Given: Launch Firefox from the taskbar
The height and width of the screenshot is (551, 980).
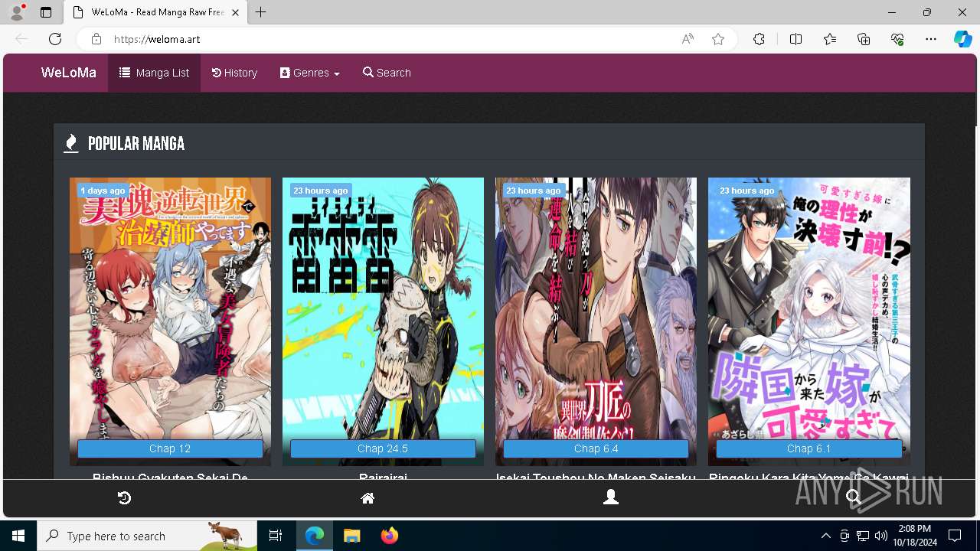Looking at the screenshot, I should (390, 536).
